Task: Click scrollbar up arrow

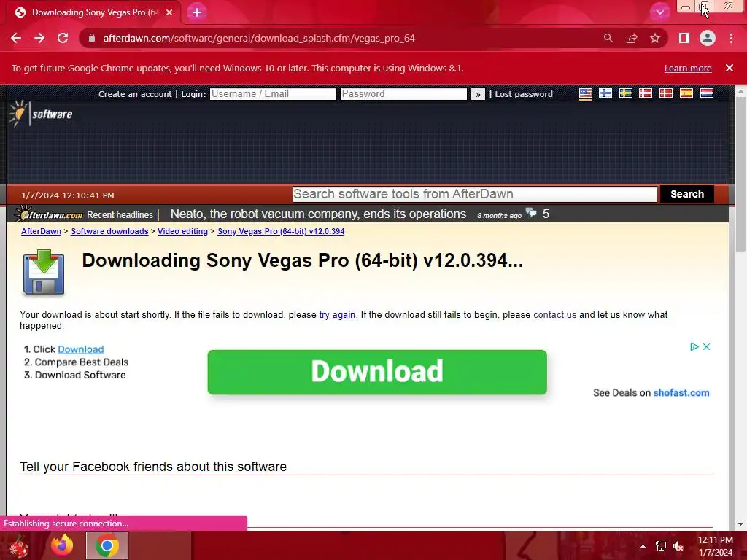Action: coord(740,91)
